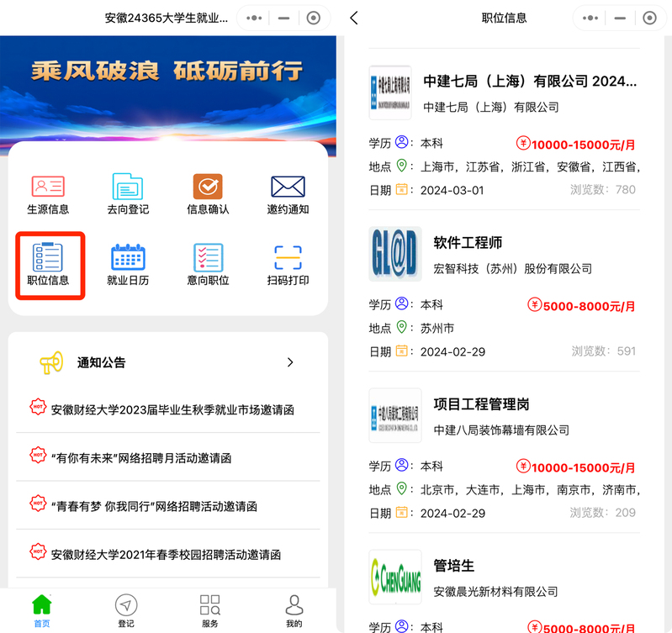Open 安徽财经大学2023届毕业生秋季就业市场邀请函 notice
Viewport: 672px width, 633px height.
tap(172, 410)
